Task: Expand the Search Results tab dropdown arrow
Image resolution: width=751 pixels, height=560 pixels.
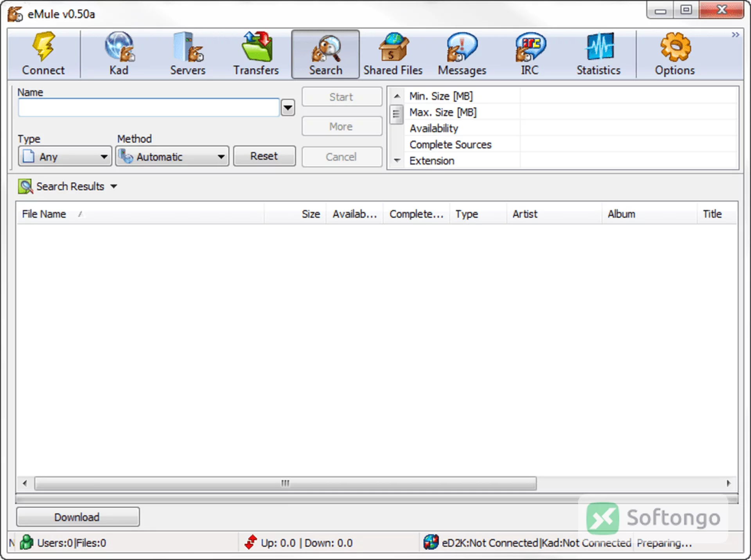Action: tap(114, 187)
